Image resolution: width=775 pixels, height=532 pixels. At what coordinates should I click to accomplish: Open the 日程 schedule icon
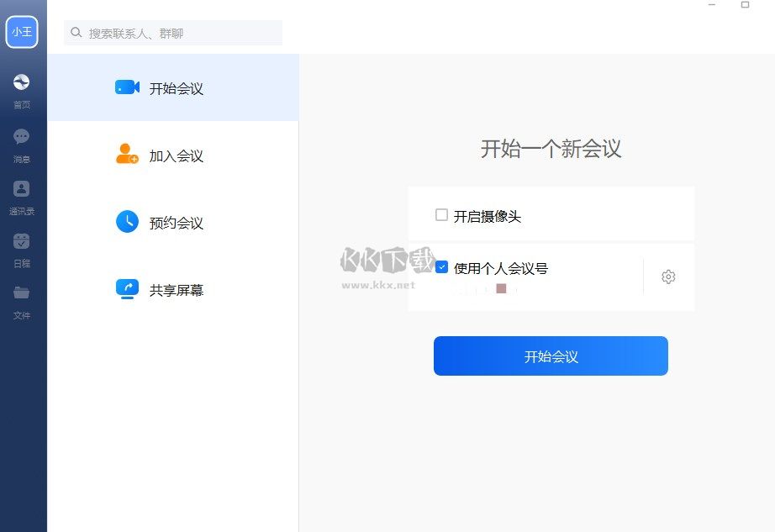pos(21,241)
